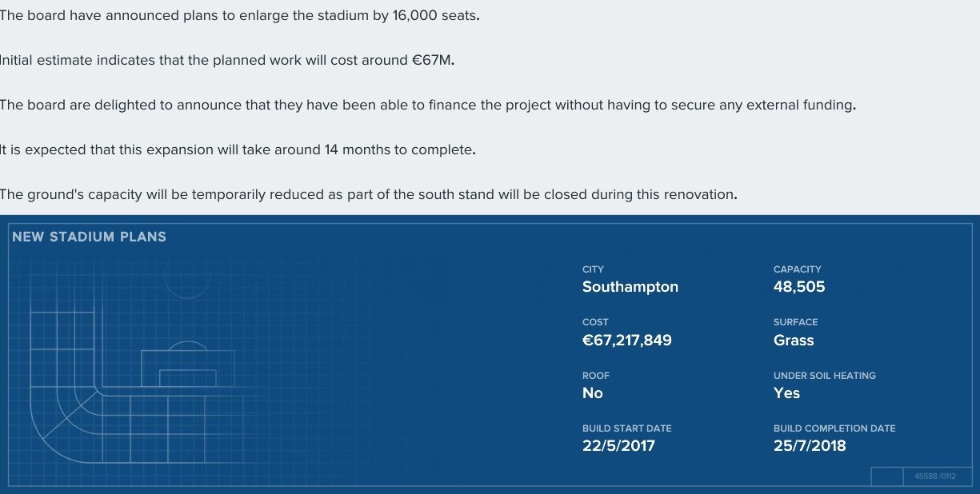Click the south stand closure sentence
980x494 pixels.
click(368, 195)
